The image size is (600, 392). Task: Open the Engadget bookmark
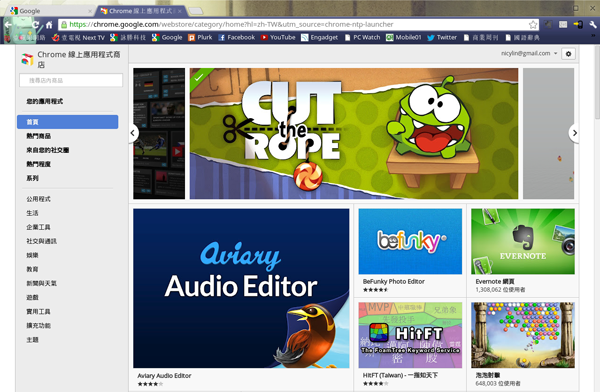(320, 38)
